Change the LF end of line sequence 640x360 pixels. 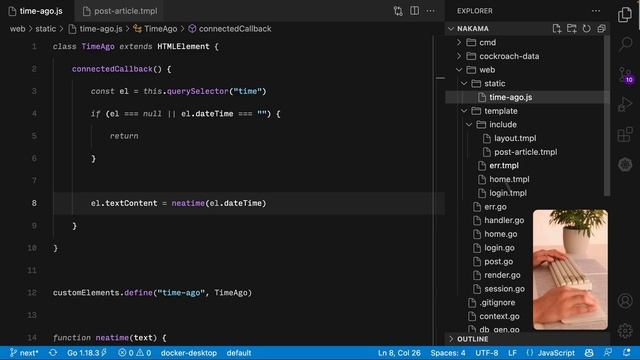(512, 353)
